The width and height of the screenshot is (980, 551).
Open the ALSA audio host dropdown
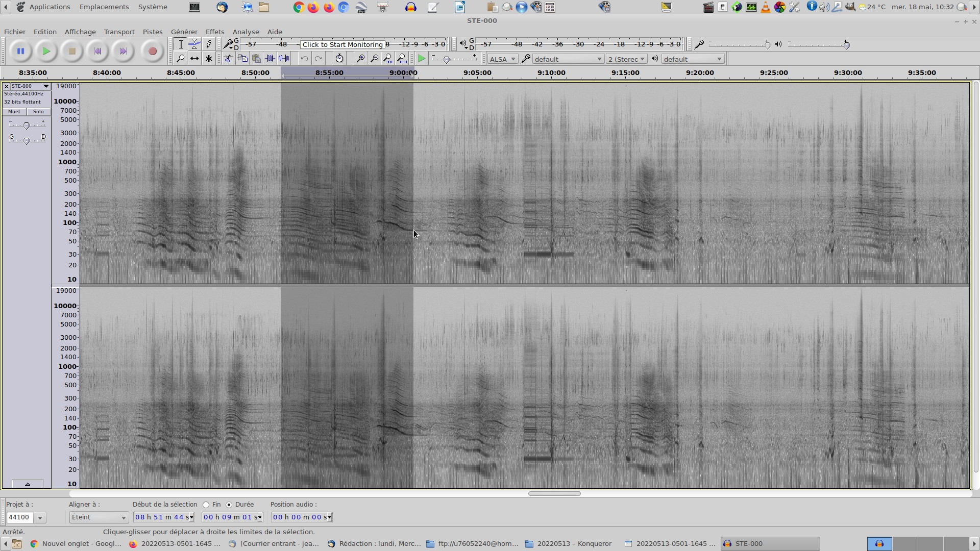(x=502, y=59)
